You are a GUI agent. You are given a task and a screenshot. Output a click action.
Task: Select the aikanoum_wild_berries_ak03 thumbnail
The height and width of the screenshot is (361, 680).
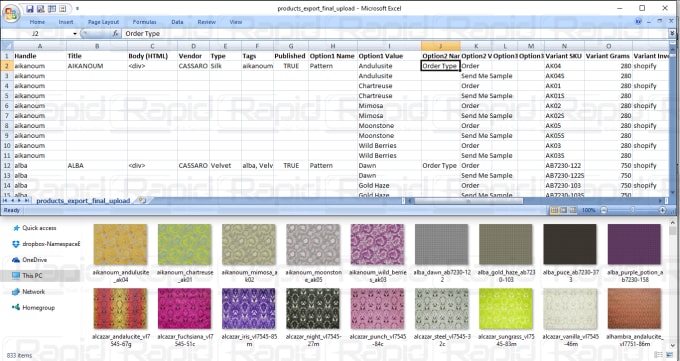tap(377, 245)
